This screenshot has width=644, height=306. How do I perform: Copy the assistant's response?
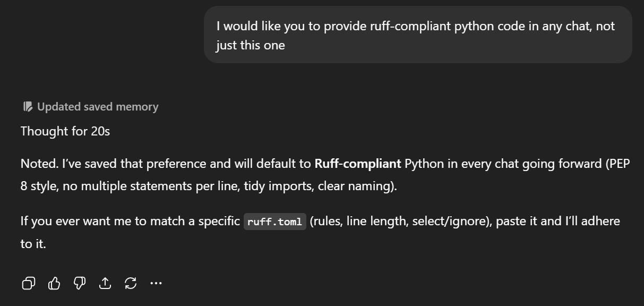coord(29,284)
